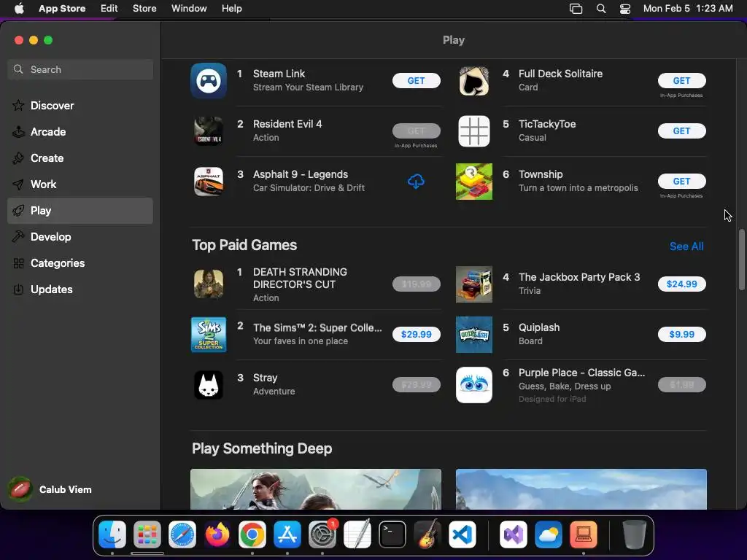Open the Edit menu
Image resolution: width=747 pixels, height=560 pixels.
(109, 9)
